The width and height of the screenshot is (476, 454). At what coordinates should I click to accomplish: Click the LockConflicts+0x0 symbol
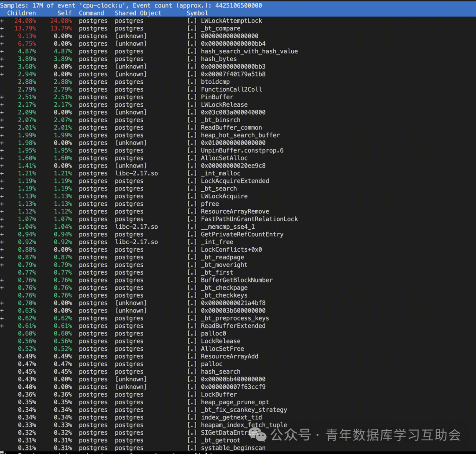coord(231,249)
